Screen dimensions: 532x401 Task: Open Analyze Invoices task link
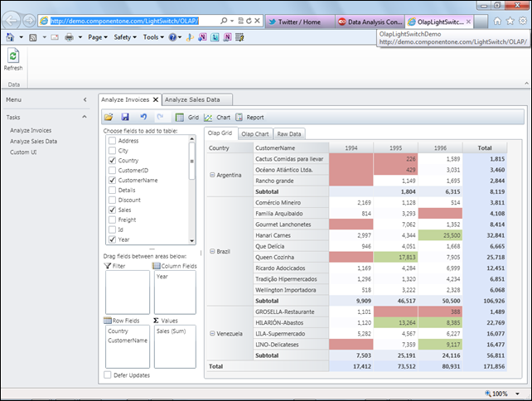tap(31, 130)
